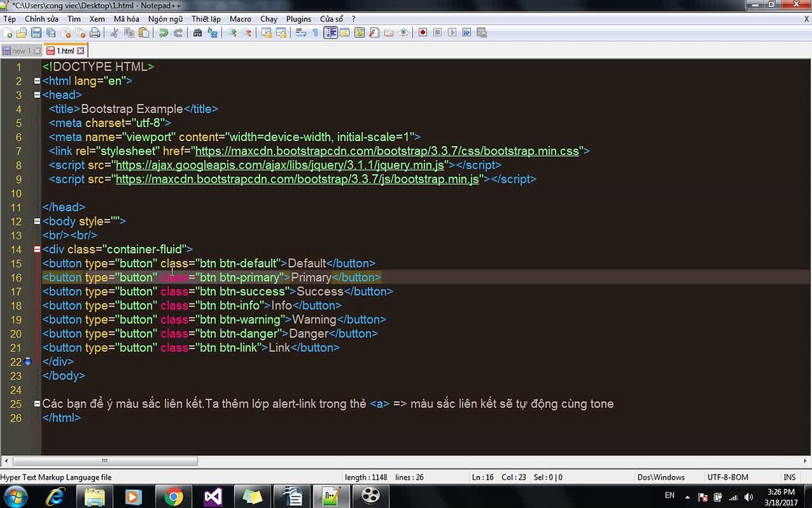The height and width of the screenshot is (508, 812).
Task: Open the Plugins menu
Action: 299,18
